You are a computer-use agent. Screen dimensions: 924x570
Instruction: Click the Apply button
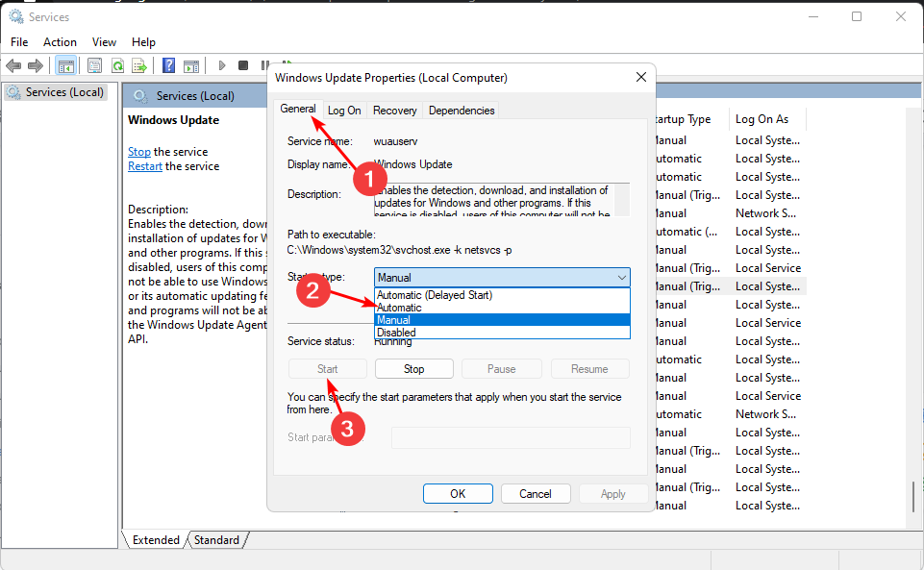tap(612, 493)
